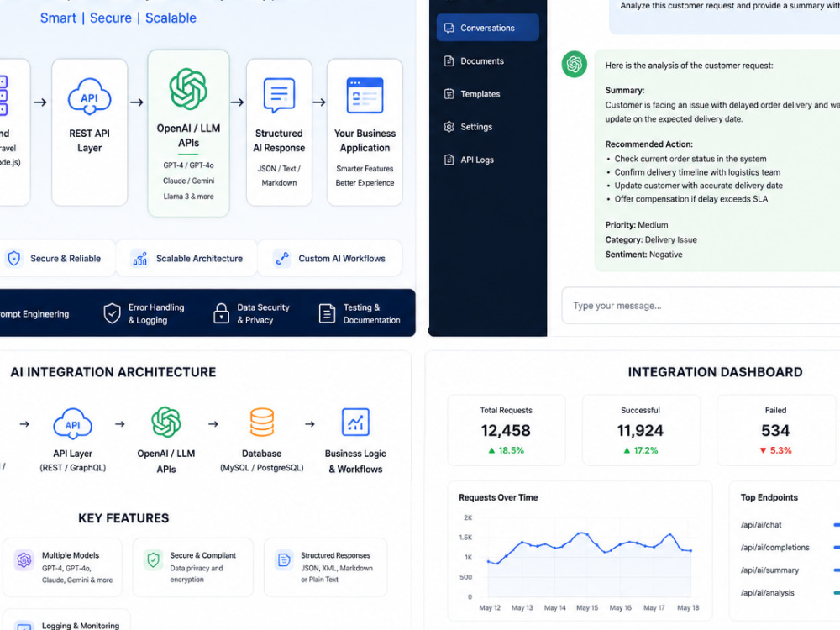Click the Top Endpoints heading
Screen dimensions: 840x630
769,497
